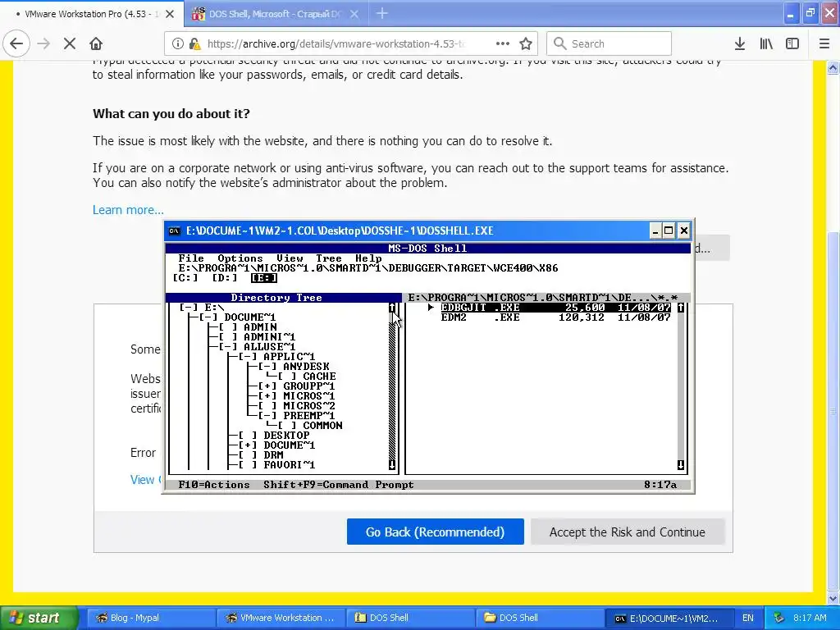Click the tree scrollbar up arrow
The height and width of the screenshot is (630, 840).
click(x=392, y=308)
